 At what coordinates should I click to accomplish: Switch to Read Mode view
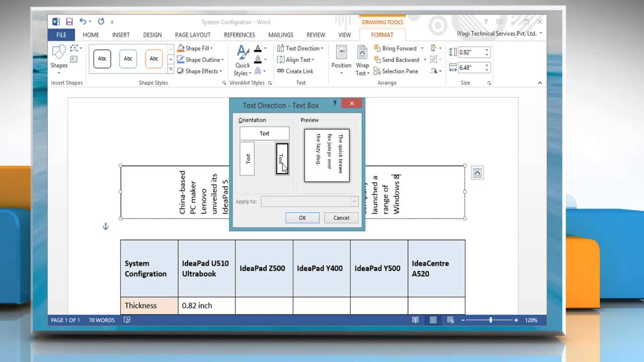pyautogui.click(x=415, y=320)
